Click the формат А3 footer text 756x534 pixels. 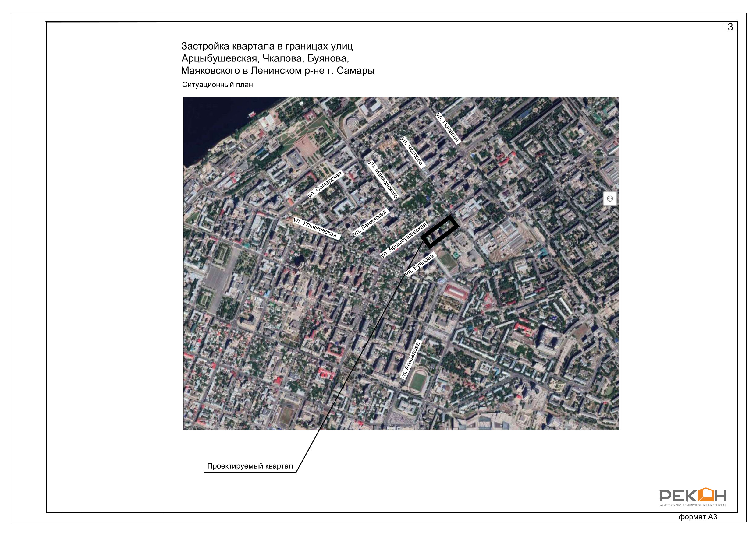[x=697, y=517]
